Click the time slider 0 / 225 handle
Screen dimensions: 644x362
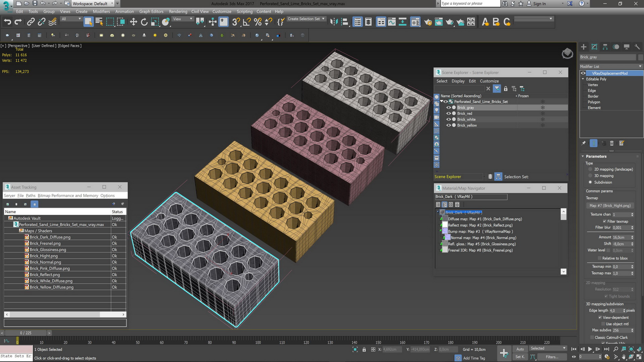click(x=25, y=333)
